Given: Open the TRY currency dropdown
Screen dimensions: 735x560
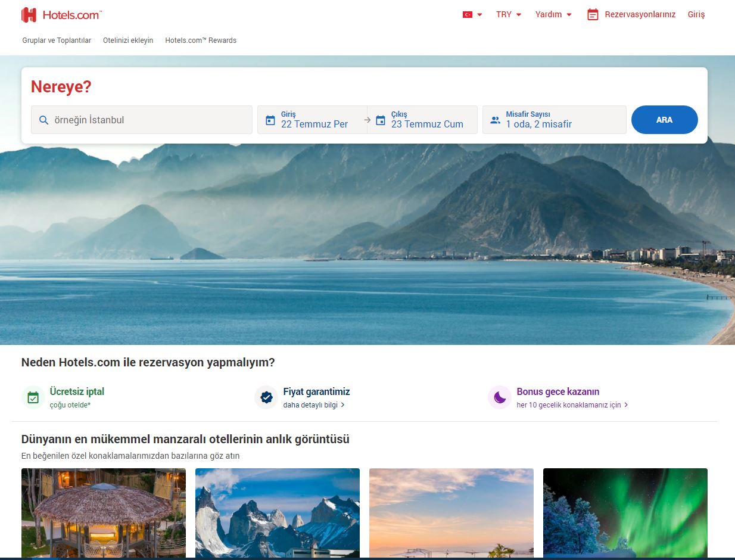Looking at the screenshot, I should click(x=509, y=14).
